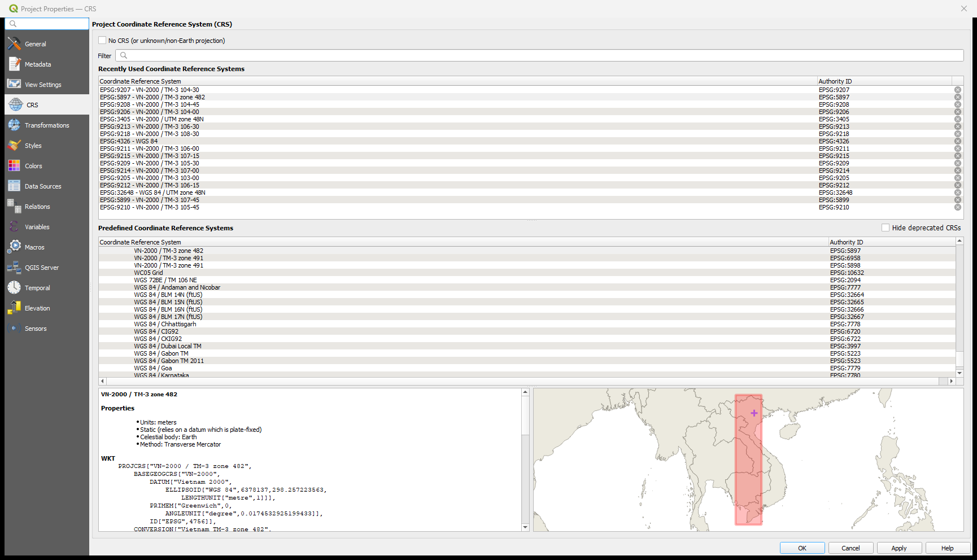977x560 pixels.
Task: Click the Help button
Action: (x=948, y=548)
